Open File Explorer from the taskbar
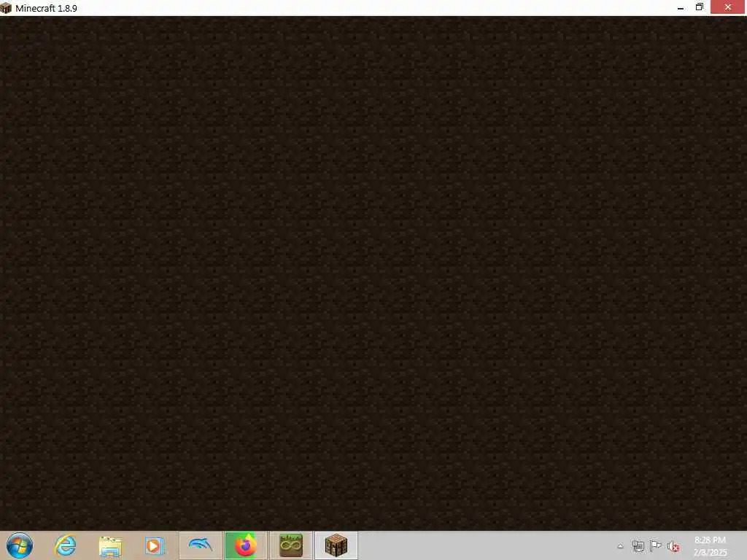Screen dimensions: 747x560 click(110, 546)
